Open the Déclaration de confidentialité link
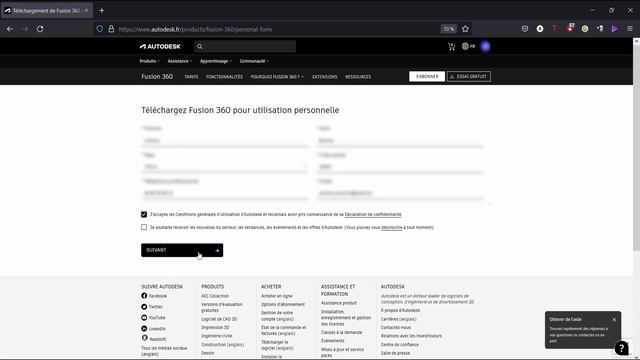The image size is (640, 360). [x=373, y=214]
